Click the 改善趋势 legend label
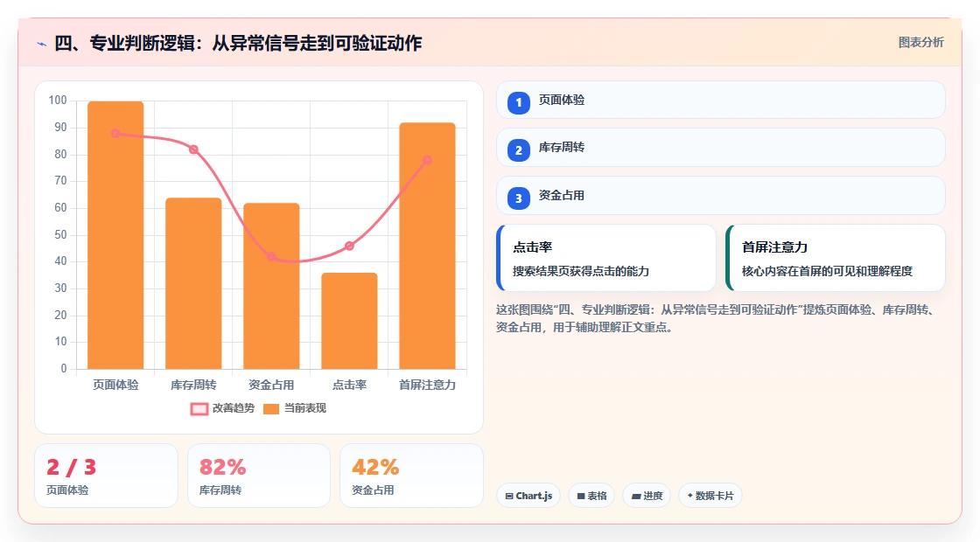This screenshot has height=542, width=980. pyautogui.click(x=233, y=408)
